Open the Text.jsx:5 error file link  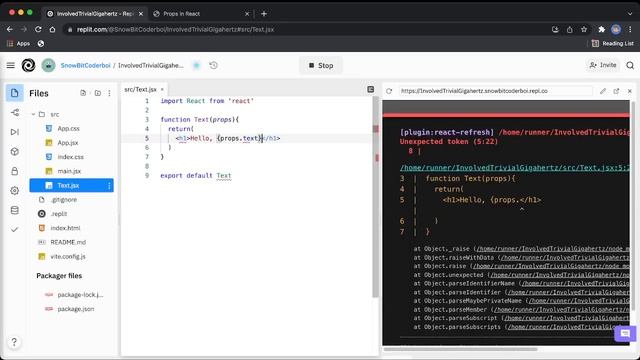[x=514, y=168]
